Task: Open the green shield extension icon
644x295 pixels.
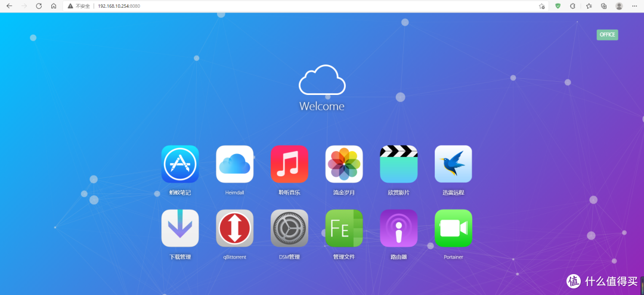Action: pos(558,6)
